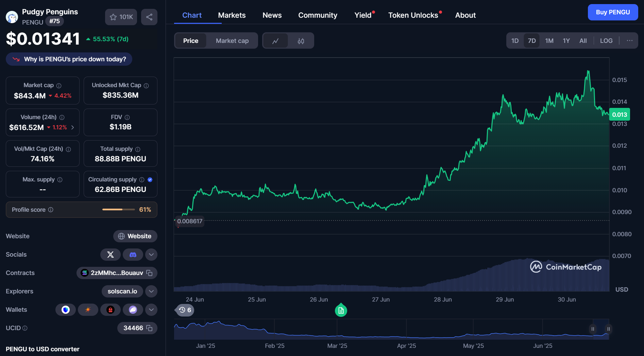Open the Markets tab
Image resolution: width=644 pixels, height=356 pixels.
click(232, 15)
